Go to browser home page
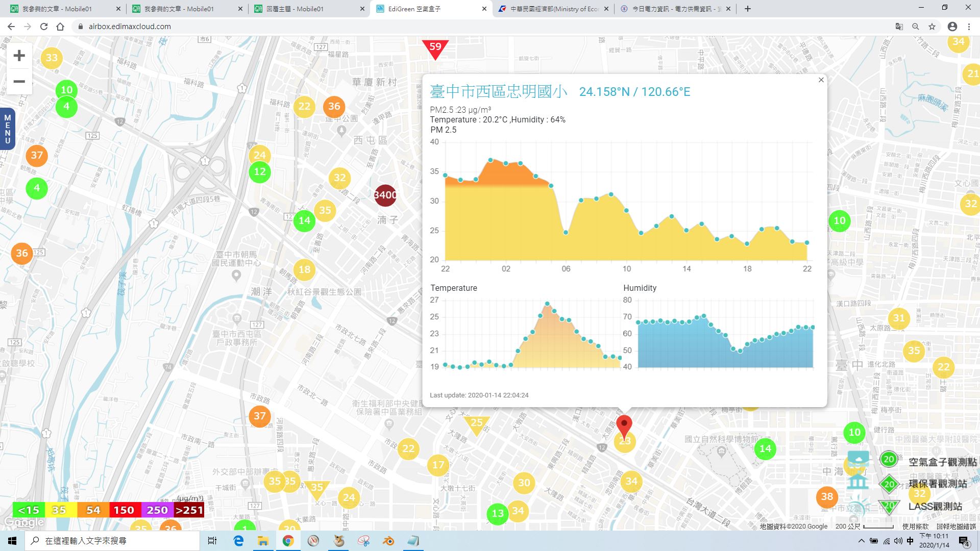This screenshot has width=980, height=551. (60, 27)
